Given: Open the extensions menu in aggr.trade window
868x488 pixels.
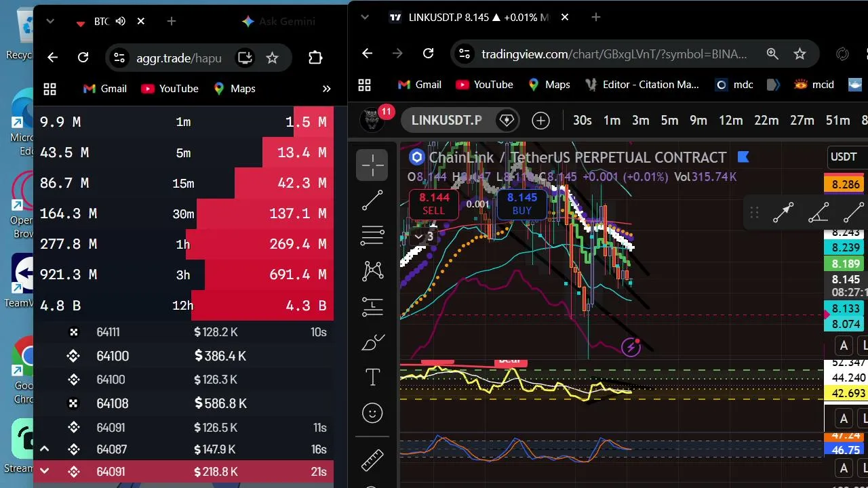Looking at the screenshot, I should 315,58.
